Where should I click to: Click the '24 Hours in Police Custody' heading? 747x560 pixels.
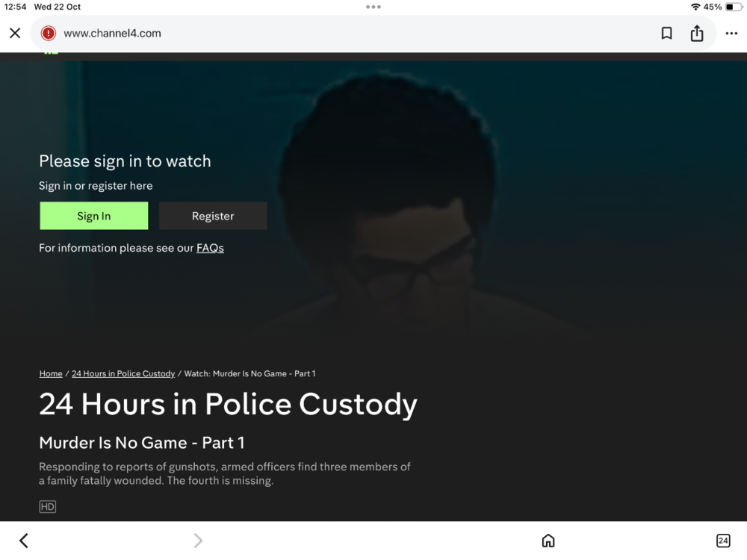click(228, 404)
